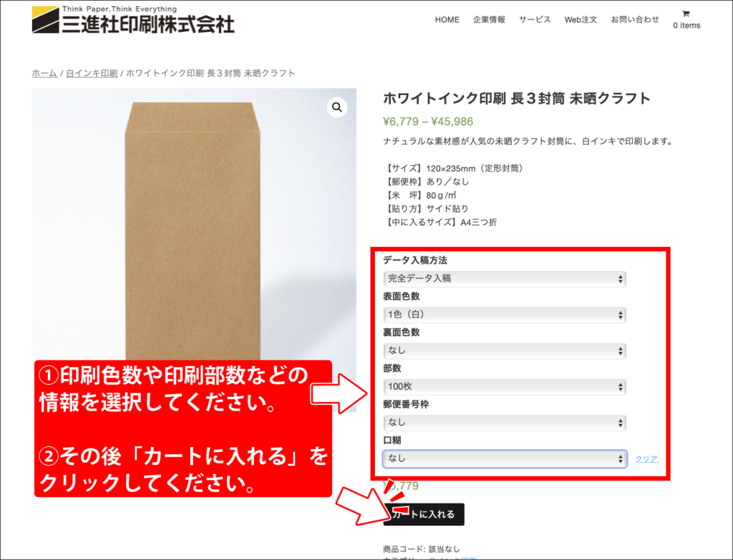The height and width of the screenshot is (560, 733).
Task: Choose quantity in 部数 dropdown
Action: pos(505,387)
